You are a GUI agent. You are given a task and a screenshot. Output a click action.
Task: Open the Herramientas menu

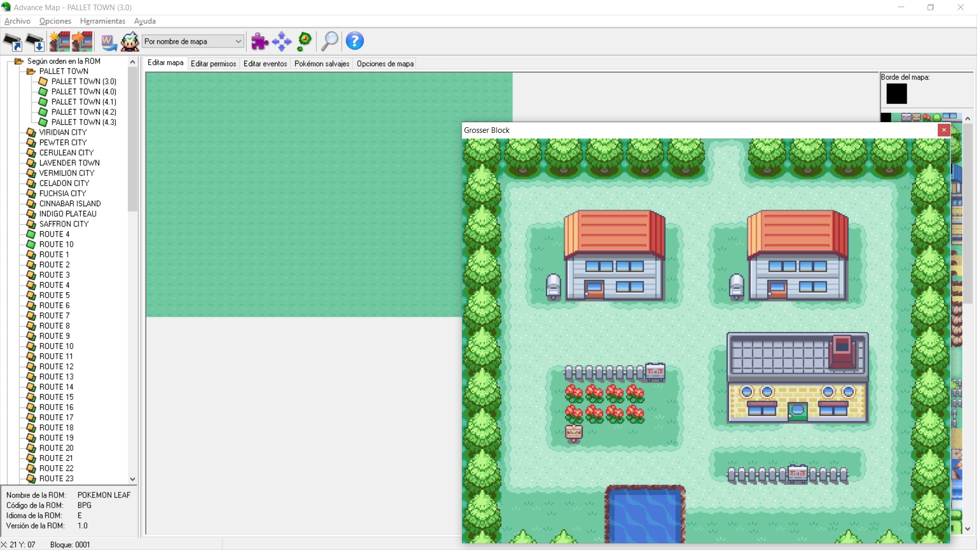click(x=103, y=21)
